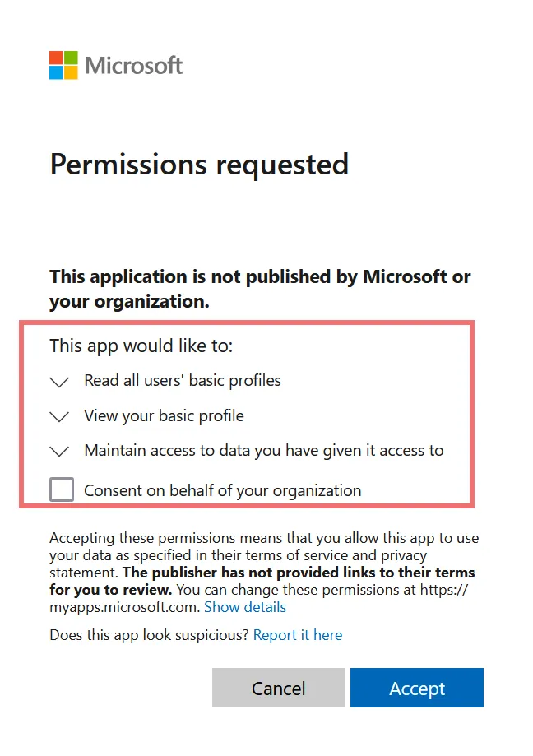Click the "Does this app look suspicious?" text

(150, 635)
